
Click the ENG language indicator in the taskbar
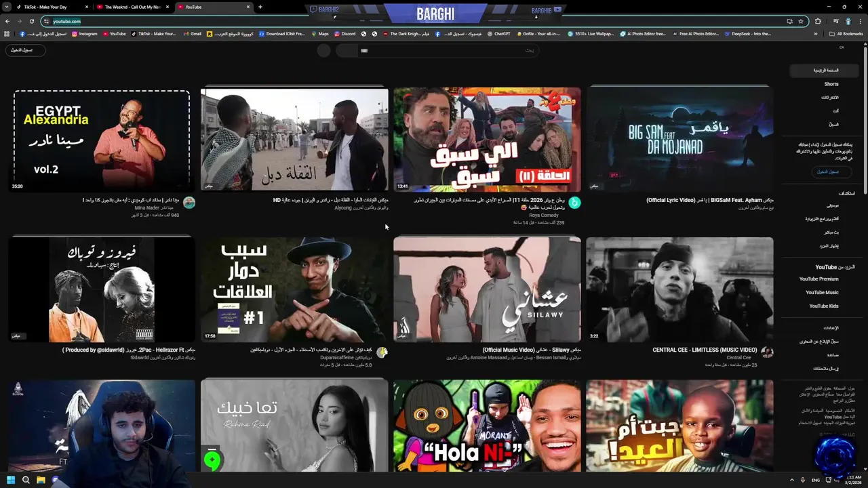816,480
